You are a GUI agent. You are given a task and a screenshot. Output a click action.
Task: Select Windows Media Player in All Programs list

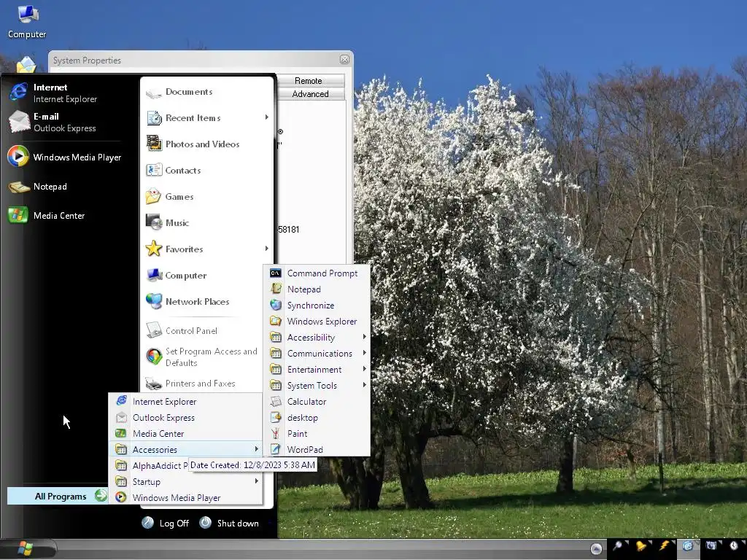186,497
